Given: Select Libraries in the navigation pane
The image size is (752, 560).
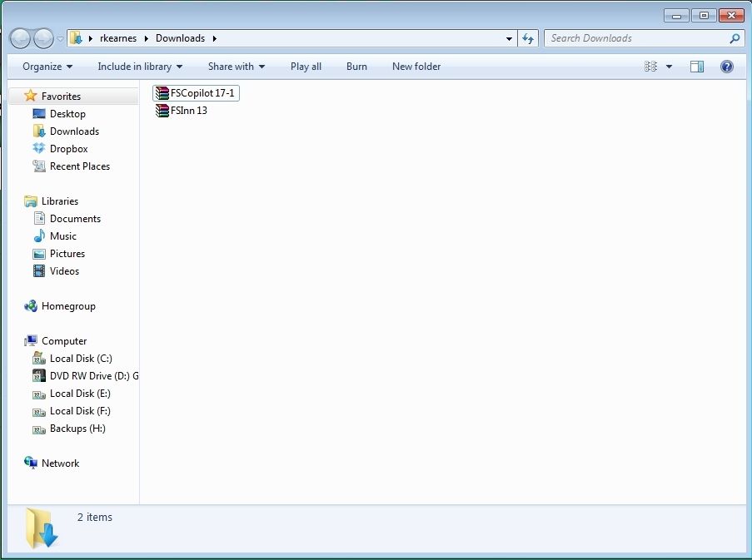Looking at the screenshot, I should pyautogui.click(x=59, y=201).
